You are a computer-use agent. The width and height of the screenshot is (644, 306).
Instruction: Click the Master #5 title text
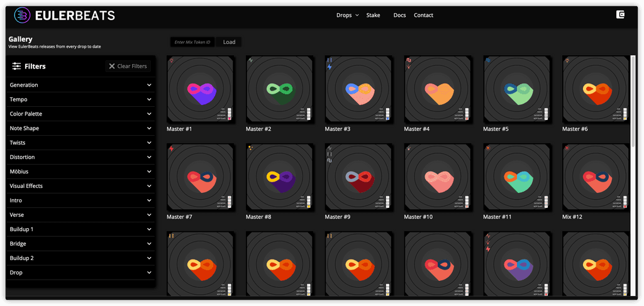coord(496,129)
